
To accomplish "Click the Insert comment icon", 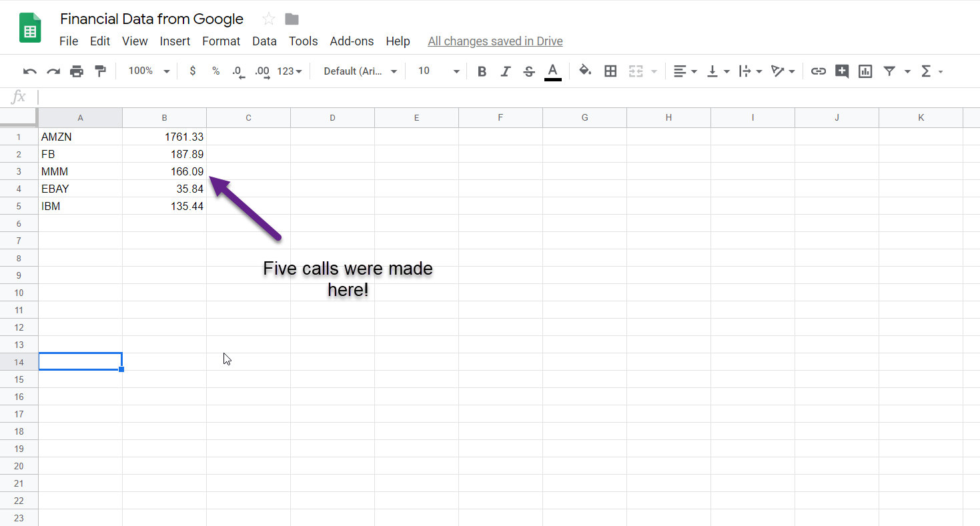I will coord(842,71).
